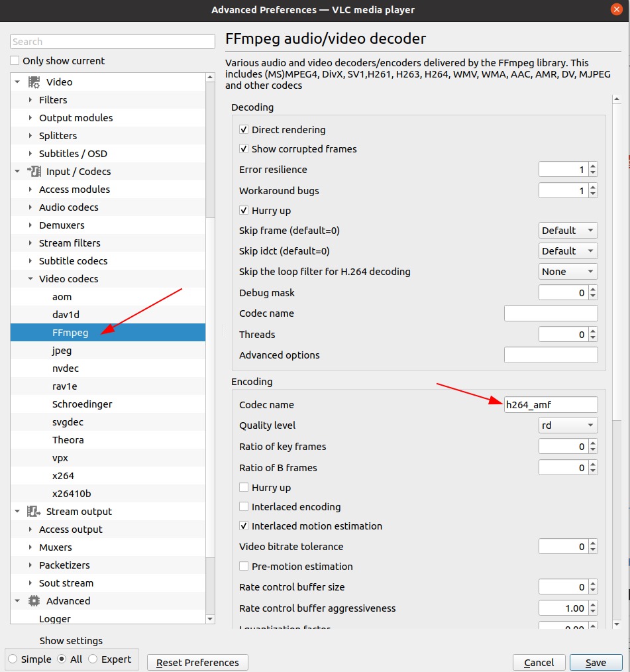Increase Ratio of key frames value
630x672 pixels.
(x=593, y=443)
